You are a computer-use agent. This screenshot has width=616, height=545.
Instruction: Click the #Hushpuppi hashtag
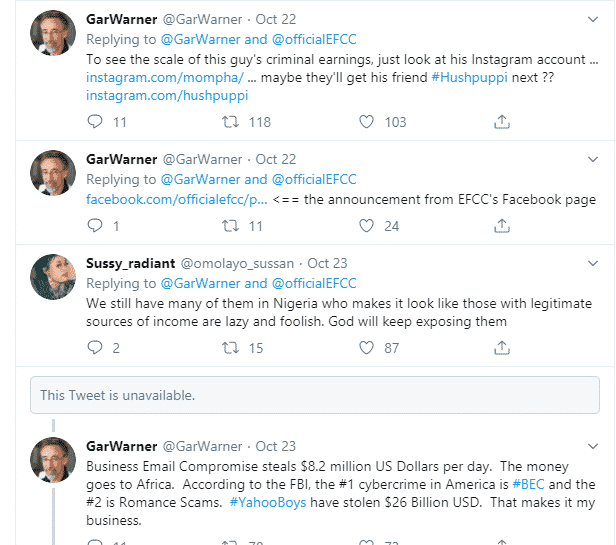click(x=472, y=78)
